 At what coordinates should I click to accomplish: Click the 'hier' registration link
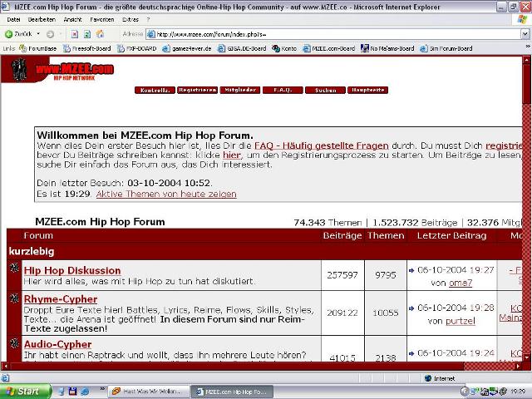coord(232,155)
